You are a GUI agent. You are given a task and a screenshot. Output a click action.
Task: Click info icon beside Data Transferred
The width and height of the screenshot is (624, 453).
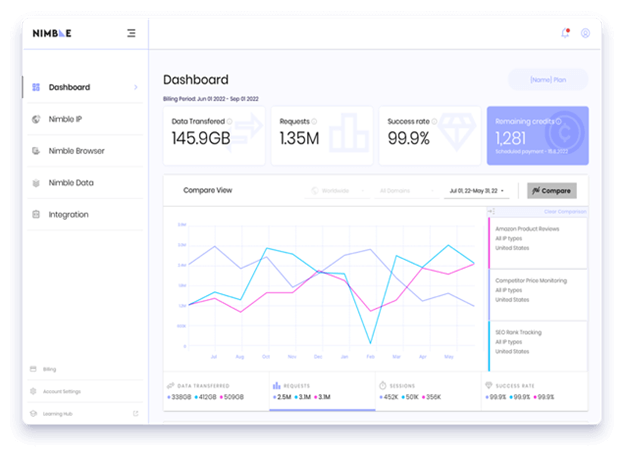[x=228, y=121]
